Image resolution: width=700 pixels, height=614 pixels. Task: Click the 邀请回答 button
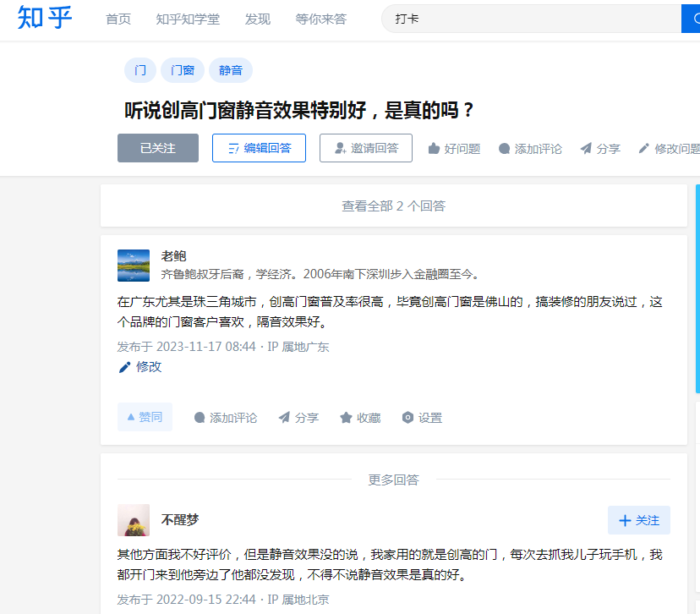(x=366, y=148)
